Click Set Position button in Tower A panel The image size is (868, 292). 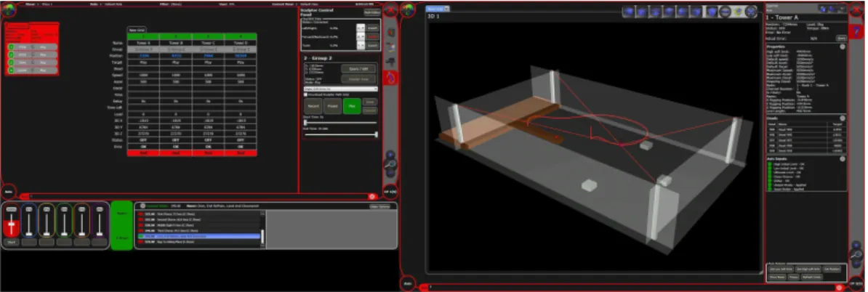[x=832, y=269]
